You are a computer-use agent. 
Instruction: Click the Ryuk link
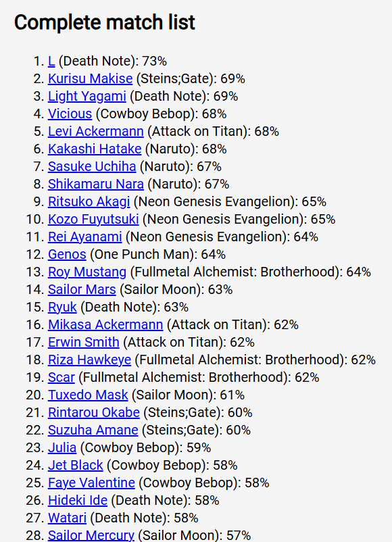[62, 307]
